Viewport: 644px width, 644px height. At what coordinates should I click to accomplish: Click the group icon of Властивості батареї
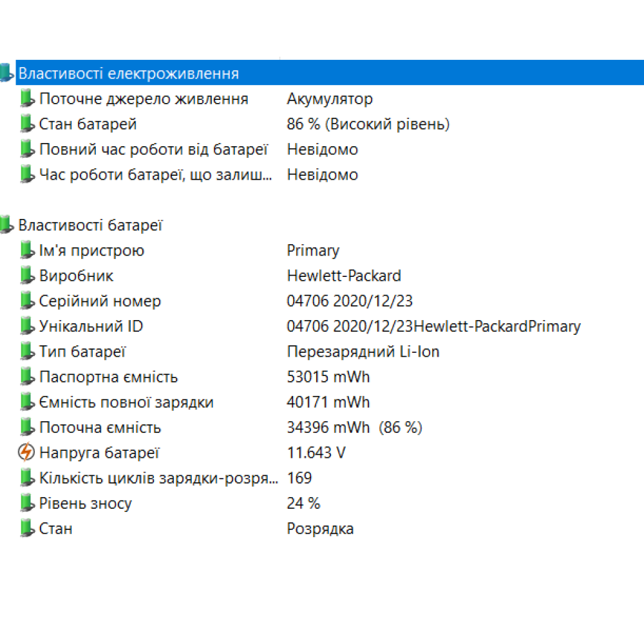(x=6, y=225)
